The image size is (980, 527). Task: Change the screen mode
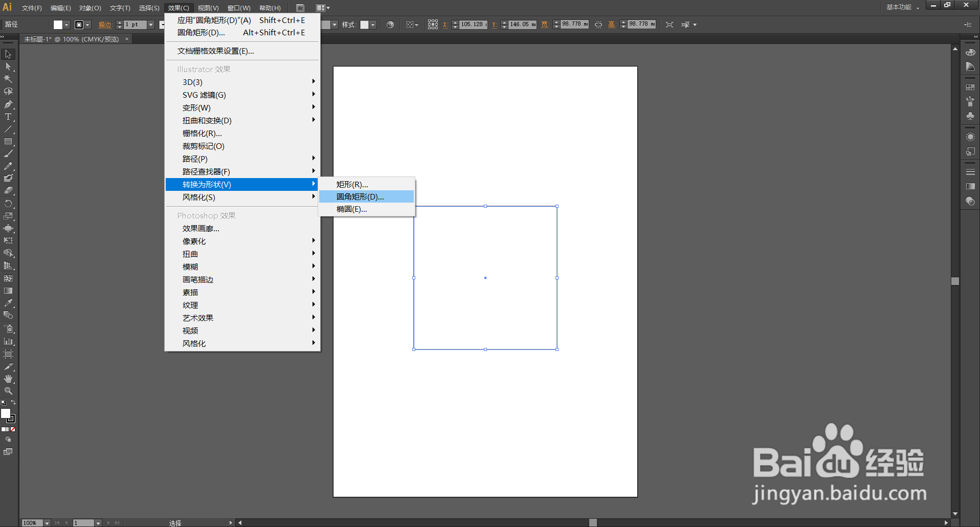pos(8,452)
